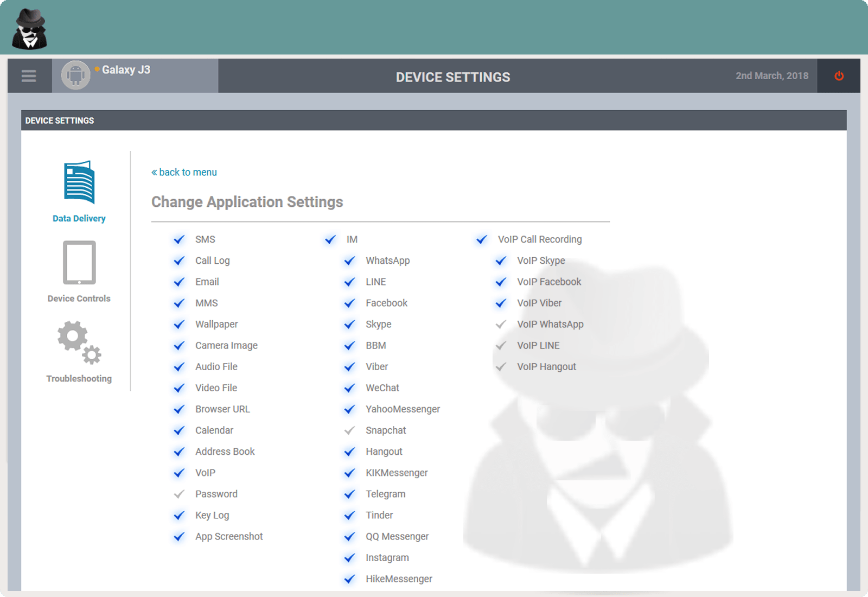Enable VoIP WhatsApp recording
The width and height of the screenshot is (868, 597).
(x=500, y=324)
